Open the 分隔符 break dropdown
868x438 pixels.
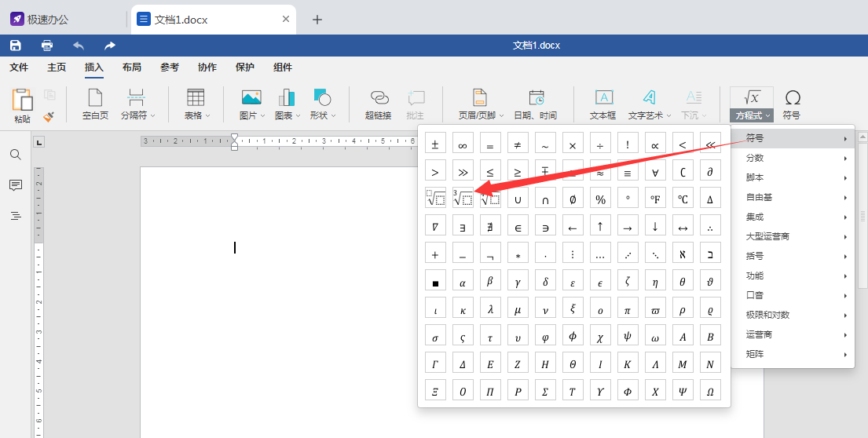click(137, 104)
